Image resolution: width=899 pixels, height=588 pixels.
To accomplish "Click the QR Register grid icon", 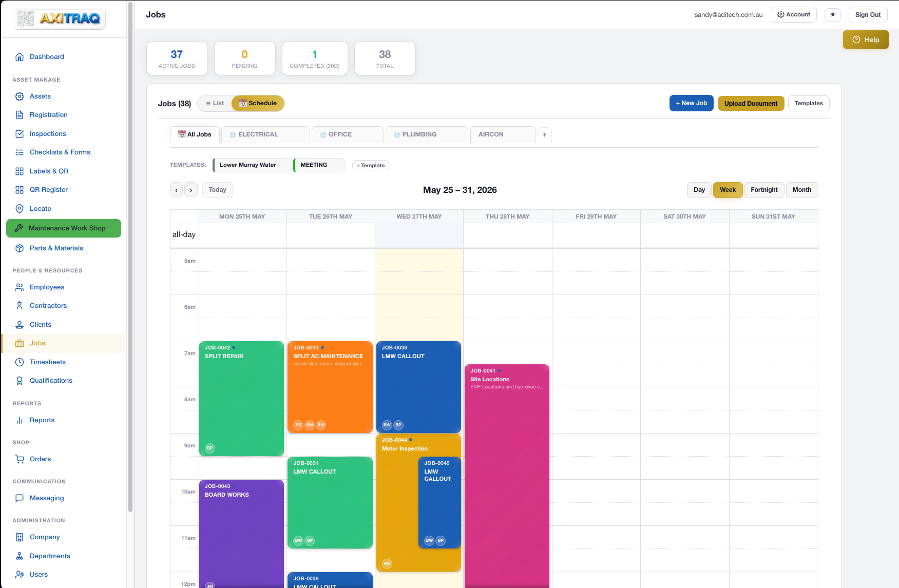I will (20, 190).
